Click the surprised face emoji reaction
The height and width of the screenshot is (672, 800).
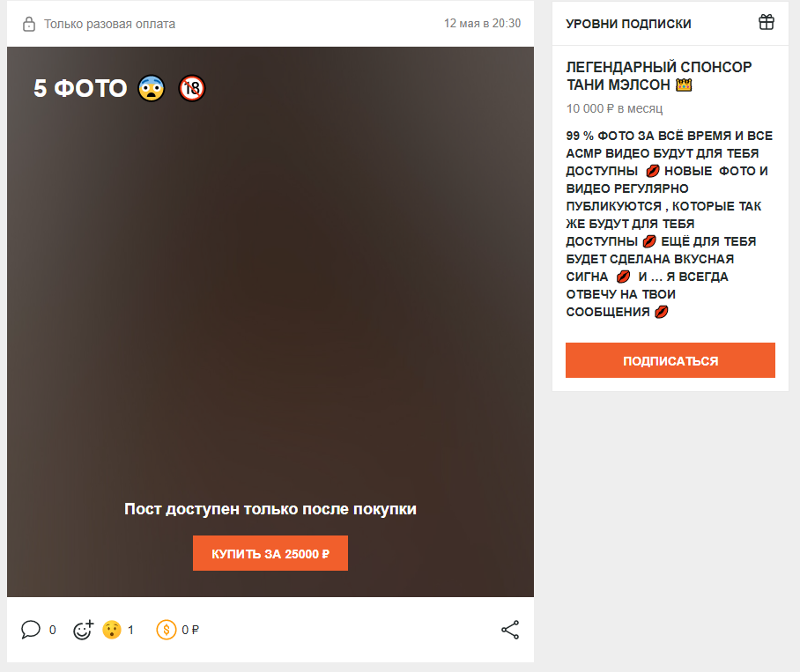click(x=112, y=630)
